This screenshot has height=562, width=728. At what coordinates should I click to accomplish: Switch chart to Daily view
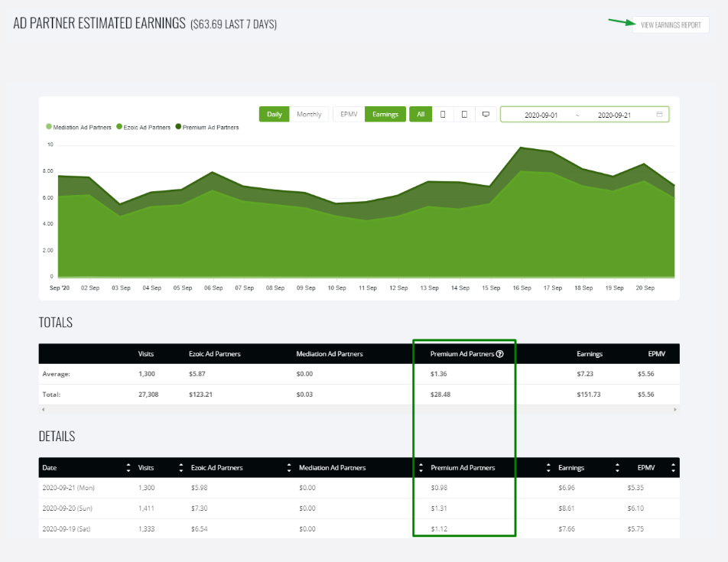(274, 115)
